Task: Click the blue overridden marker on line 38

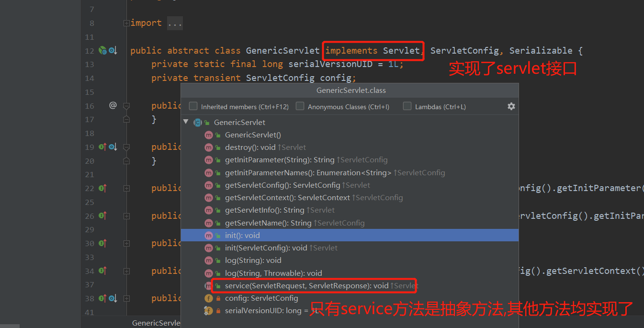Action: coord(113,298)
